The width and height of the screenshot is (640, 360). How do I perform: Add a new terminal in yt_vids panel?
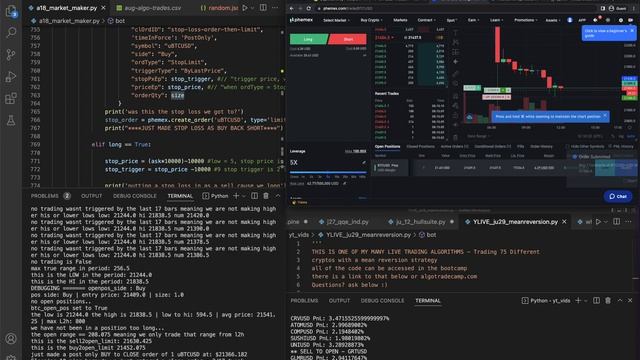(x=578, y=300)
